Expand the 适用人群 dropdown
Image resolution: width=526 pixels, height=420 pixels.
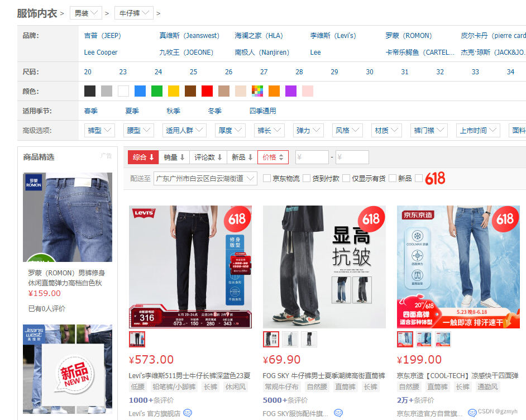point(184,131)
